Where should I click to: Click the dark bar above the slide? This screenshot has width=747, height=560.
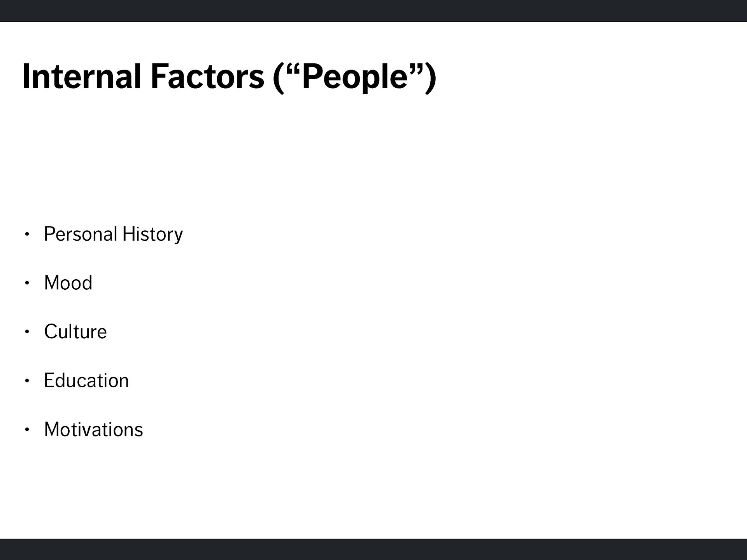373,11
